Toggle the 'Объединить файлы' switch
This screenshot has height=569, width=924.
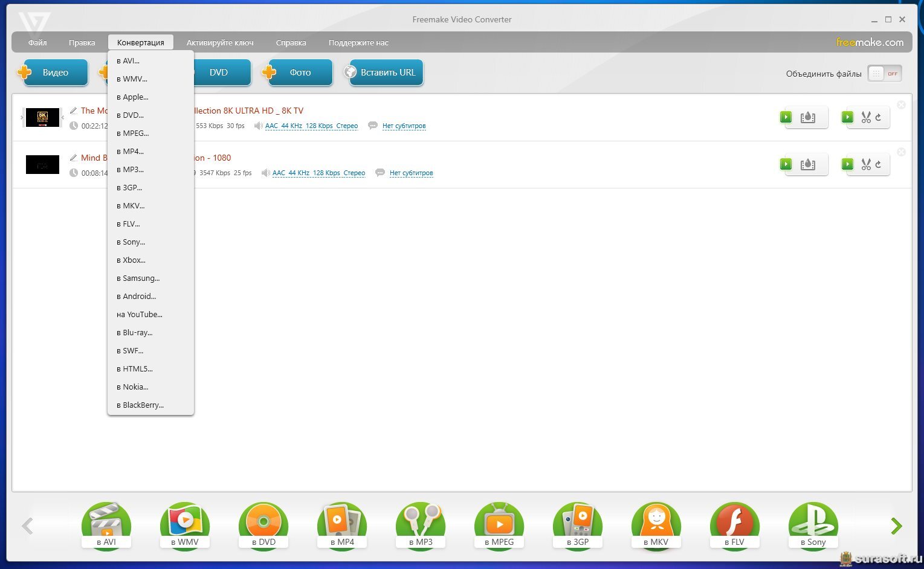click(x=885, y=74)
